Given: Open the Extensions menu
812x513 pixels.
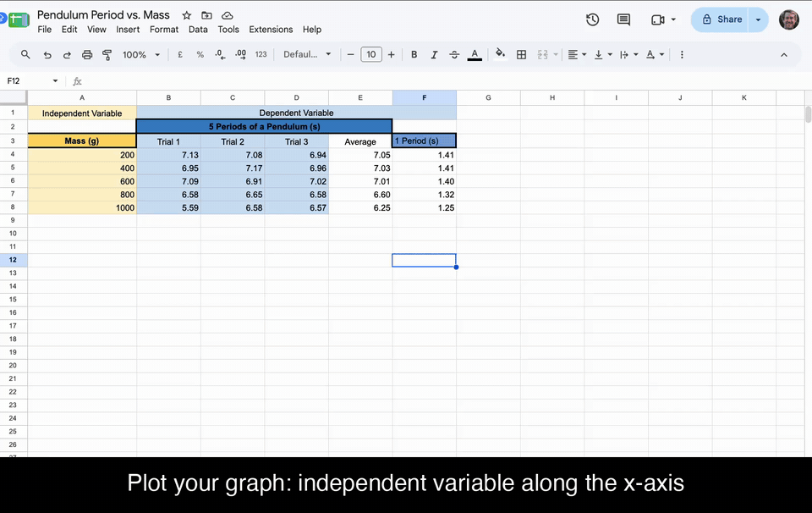Looking at the screenshot, I should (x=271, y=30).
